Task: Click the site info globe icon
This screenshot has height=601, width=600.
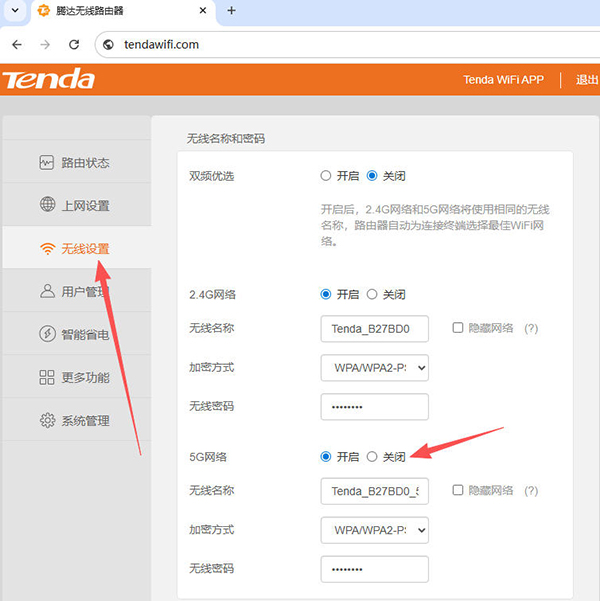Action: click(108, 45)
